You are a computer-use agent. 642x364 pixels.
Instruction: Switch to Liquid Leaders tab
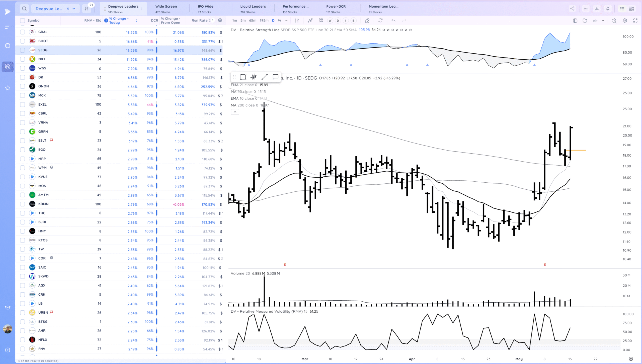253,9
